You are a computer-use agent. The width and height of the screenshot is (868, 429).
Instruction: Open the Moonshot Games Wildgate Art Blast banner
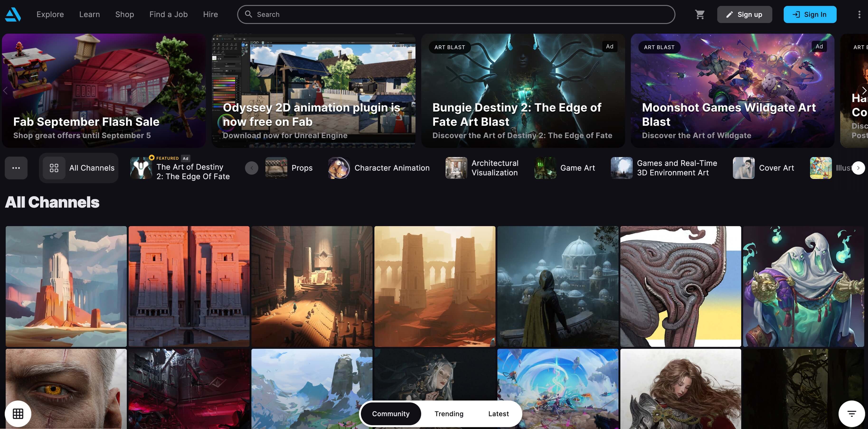tap(732, 90)
